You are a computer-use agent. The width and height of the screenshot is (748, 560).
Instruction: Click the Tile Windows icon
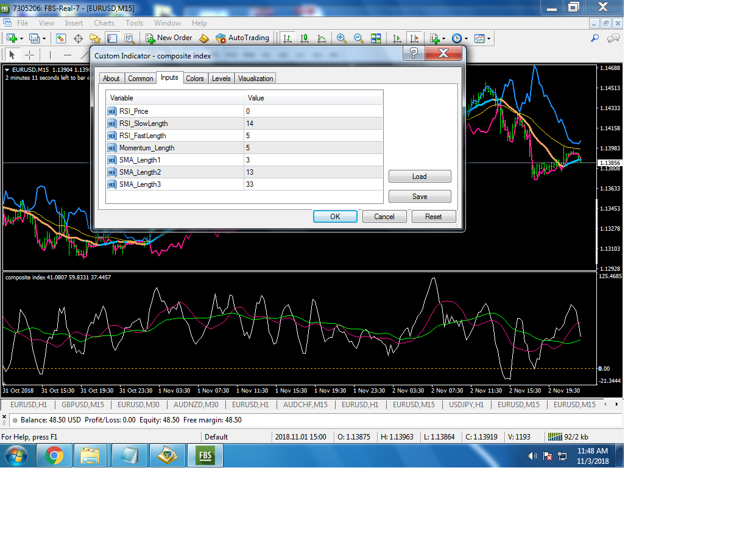point(376,38)
